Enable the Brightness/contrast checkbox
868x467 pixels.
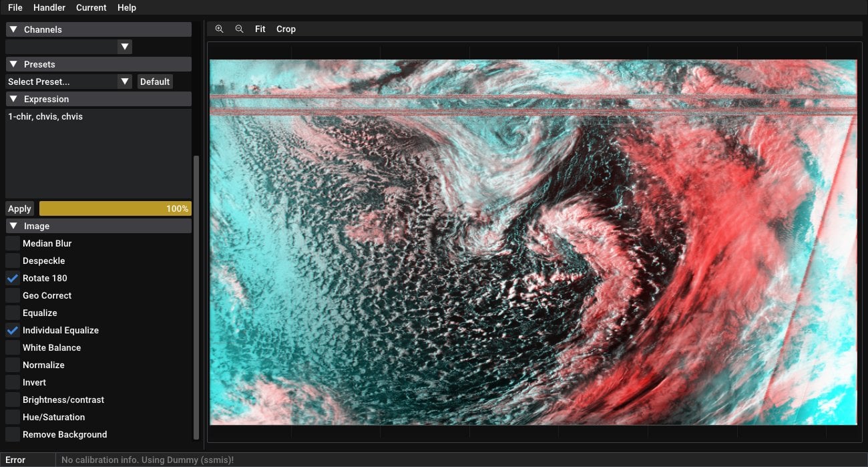pos(13,400)
